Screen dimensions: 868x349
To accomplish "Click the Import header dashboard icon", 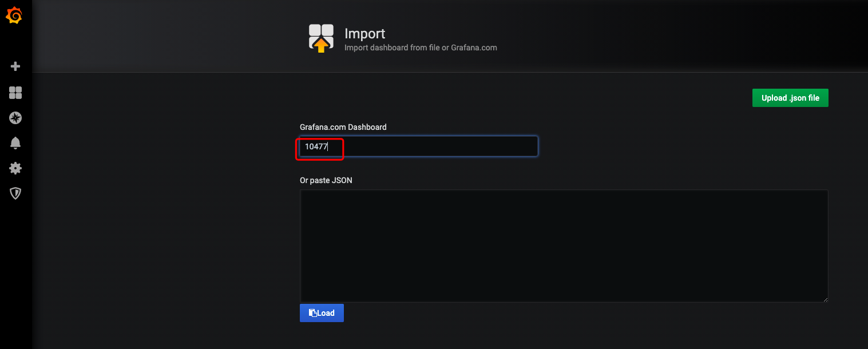I will tap(321, 38).
